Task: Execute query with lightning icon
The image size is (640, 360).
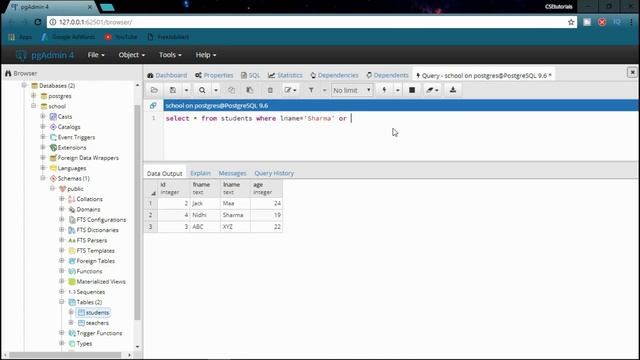Action: tap(384, 90)
